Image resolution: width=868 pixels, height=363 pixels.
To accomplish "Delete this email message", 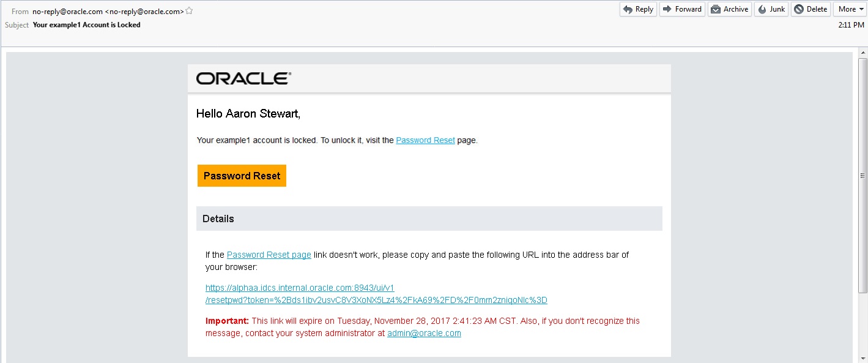I will coord(811,9).
